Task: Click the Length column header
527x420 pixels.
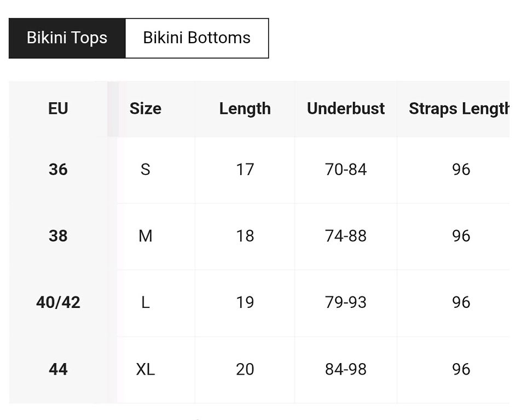Action: coord(245,108)
